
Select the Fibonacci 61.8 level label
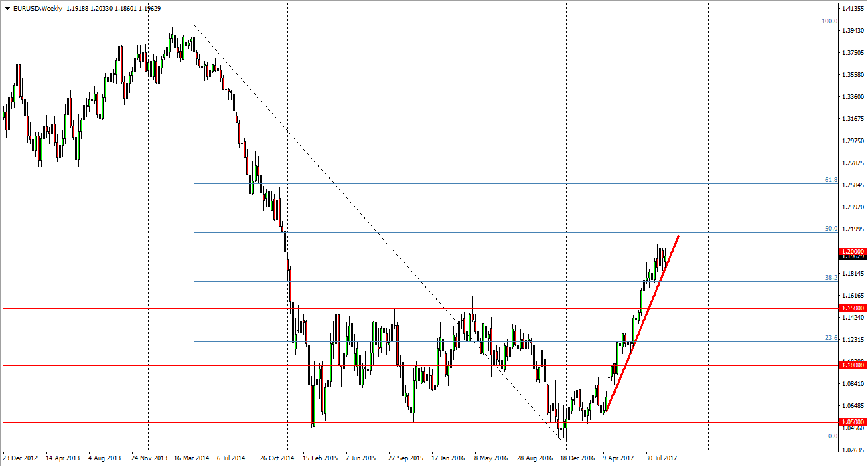pyautogui.click(x=830, y=180)
